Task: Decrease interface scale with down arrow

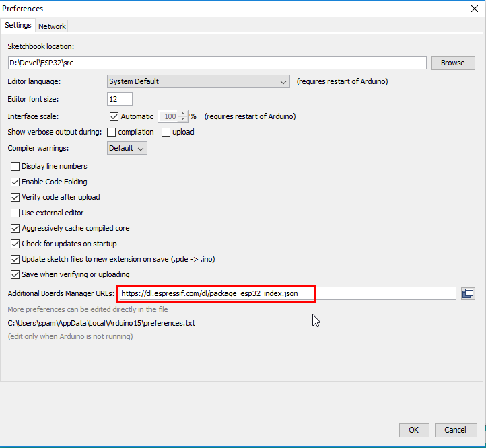Action: coord(183,119)
